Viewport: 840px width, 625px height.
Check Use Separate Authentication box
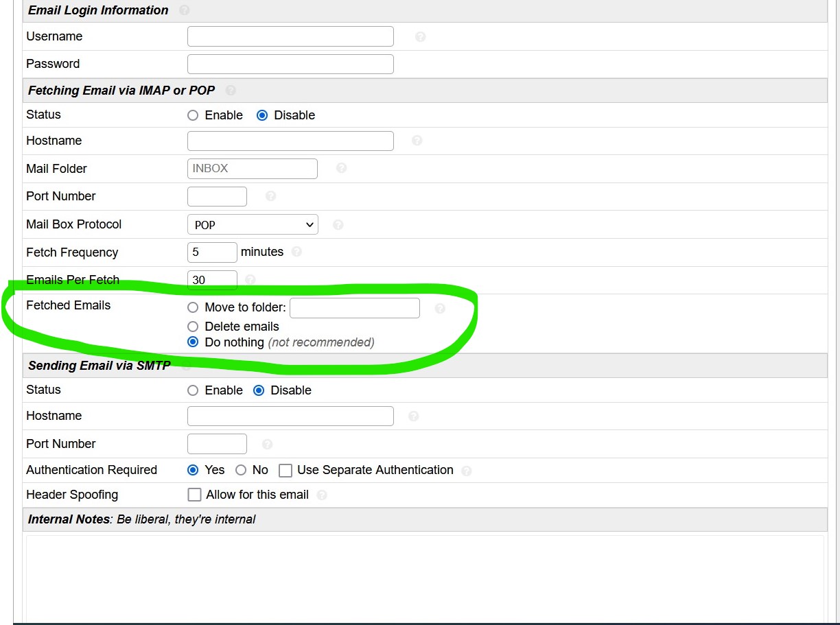point(285,471)
